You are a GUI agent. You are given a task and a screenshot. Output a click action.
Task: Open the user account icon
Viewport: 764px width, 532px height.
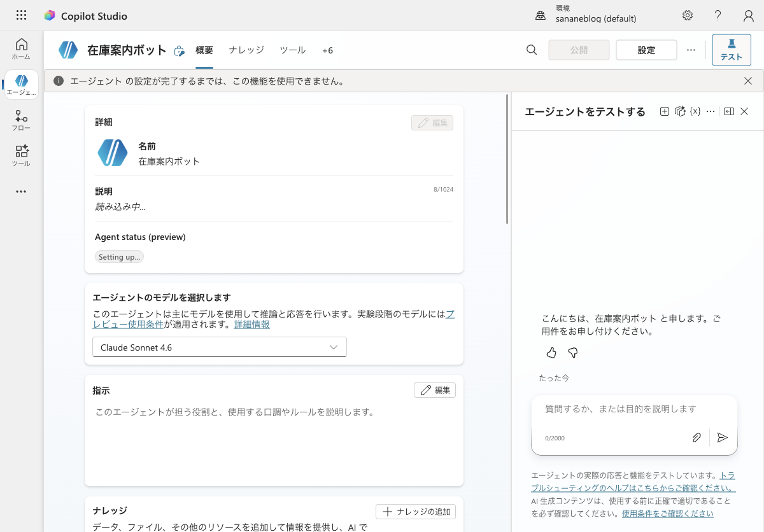[x=749, y=15]
